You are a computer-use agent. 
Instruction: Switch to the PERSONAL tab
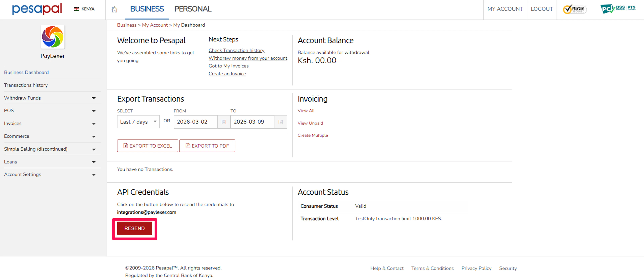[x=193, y=9]
